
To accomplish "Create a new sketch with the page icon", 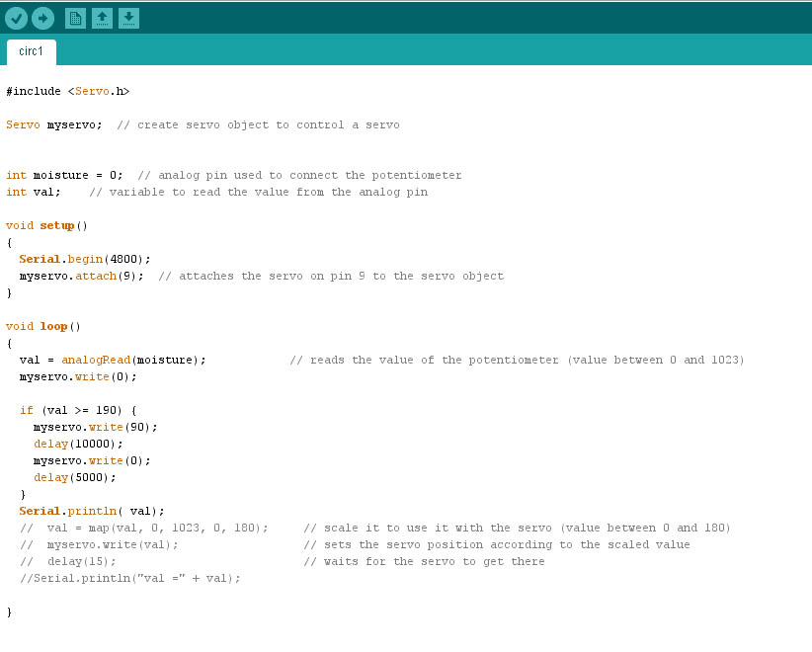I will pos(75,19).
